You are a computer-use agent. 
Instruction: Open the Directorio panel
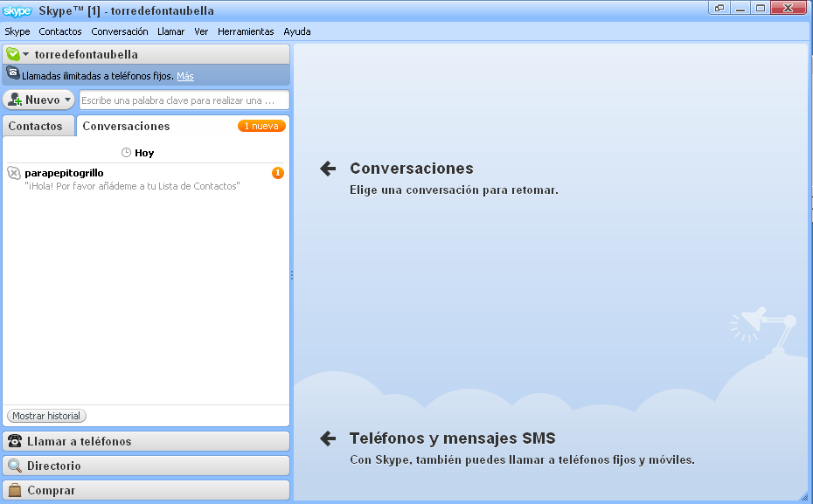coord(146,466)
